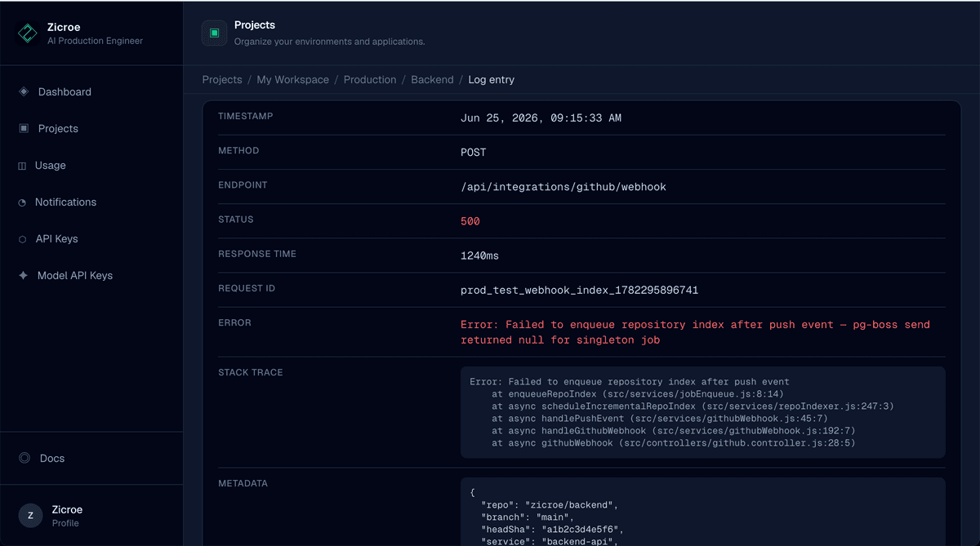Click the github.controller.js stack line
This screenshot has width=980, height=546.
[x=673, y=442]
